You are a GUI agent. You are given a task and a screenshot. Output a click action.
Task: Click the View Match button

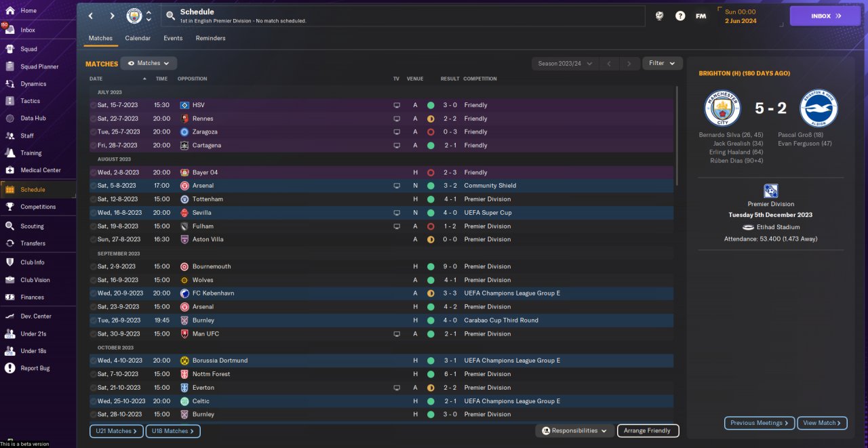822,423
